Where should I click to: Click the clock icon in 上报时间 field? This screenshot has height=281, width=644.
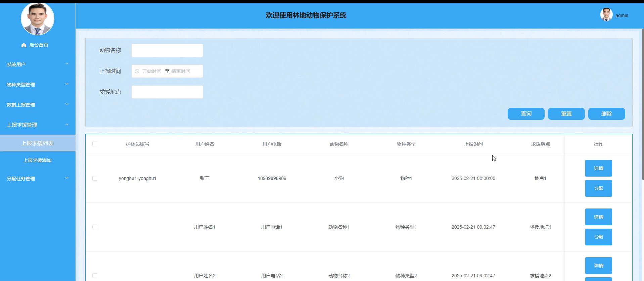137,71
